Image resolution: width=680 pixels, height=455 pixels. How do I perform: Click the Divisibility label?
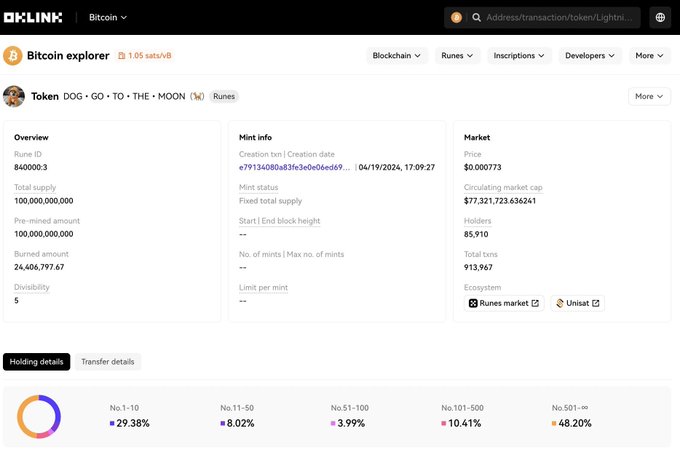point(32,287)
